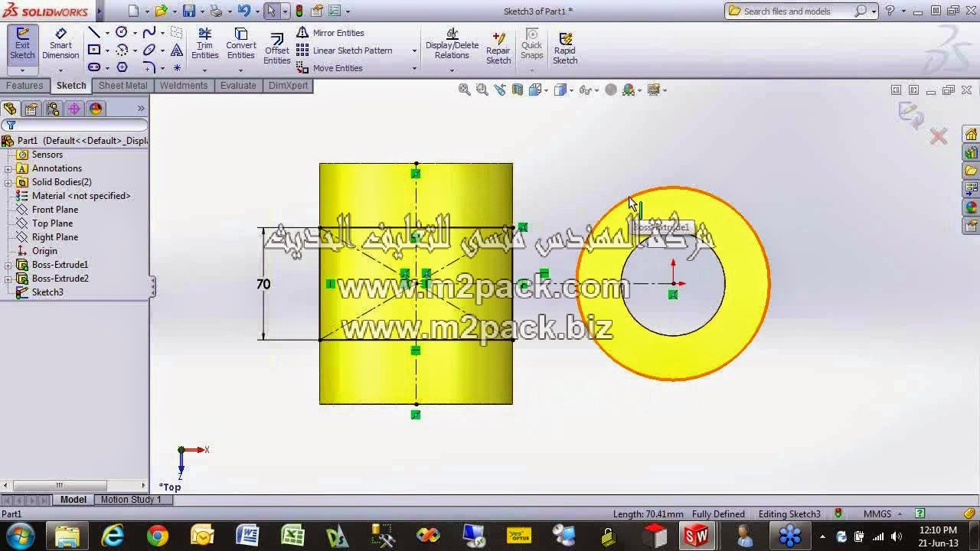Open the Convert Entities dropdown arrow
The image size is (980, 551).
[240, 70]
